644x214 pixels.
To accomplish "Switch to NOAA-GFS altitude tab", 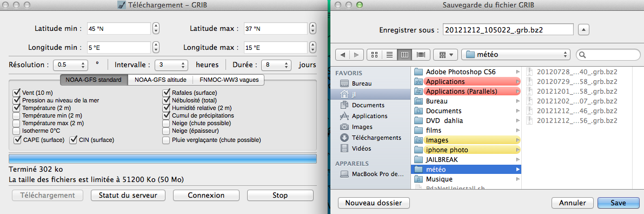I will point(161,80).
